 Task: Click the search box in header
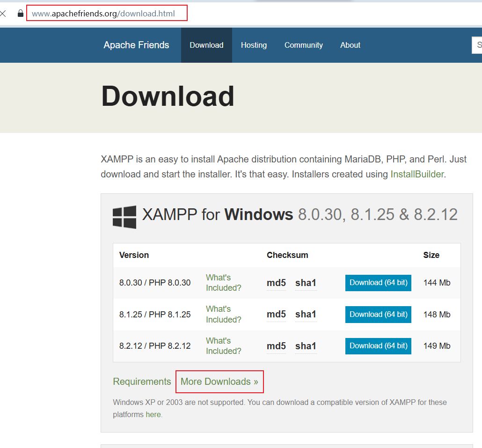[477, 45]
